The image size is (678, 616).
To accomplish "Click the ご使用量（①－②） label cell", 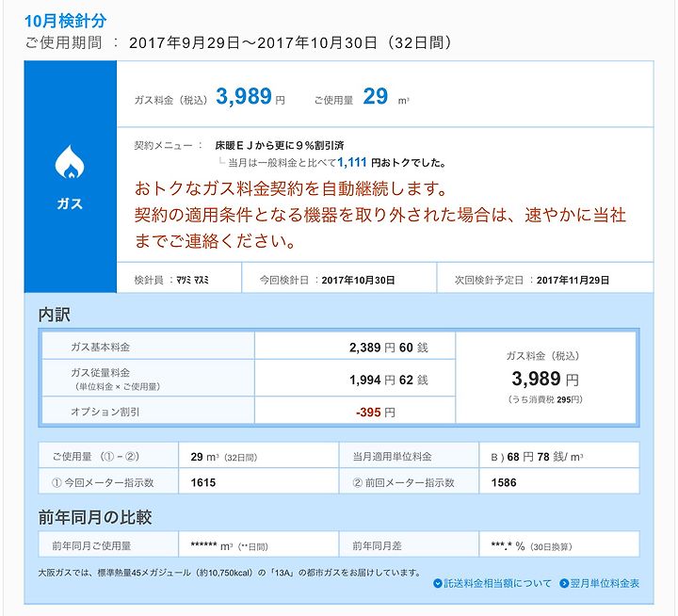I will coord(108,455).
